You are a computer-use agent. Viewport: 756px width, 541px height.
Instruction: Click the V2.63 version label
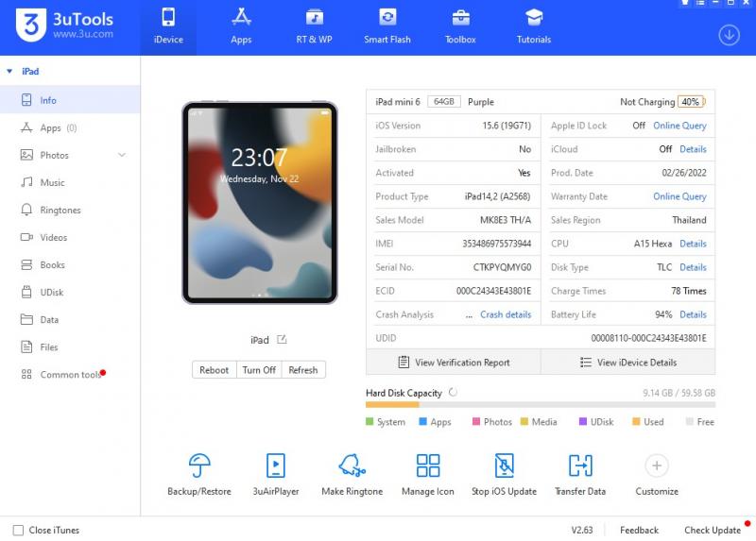click(582, 530)
